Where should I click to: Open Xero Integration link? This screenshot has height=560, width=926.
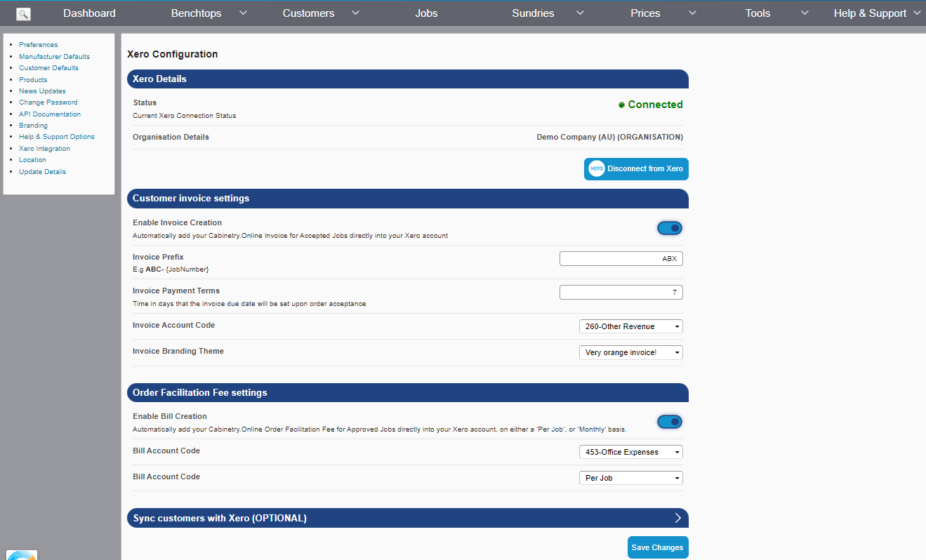coord(44,149)
